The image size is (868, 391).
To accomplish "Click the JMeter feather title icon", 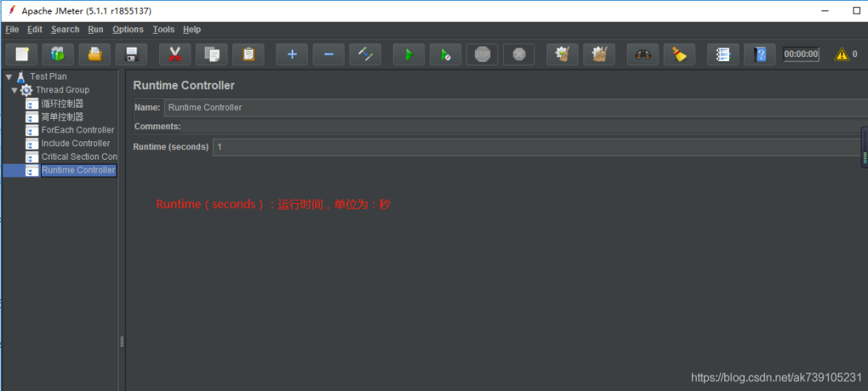I will tap(11, 10).
